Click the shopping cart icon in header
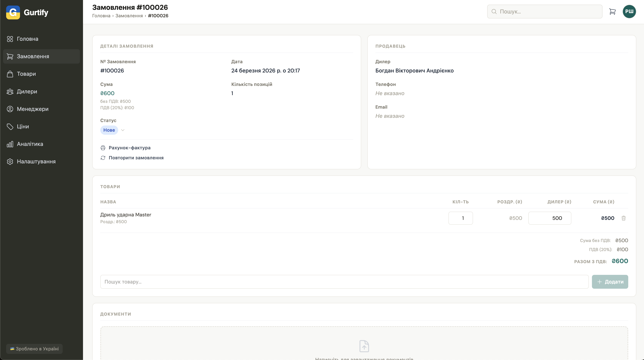 coord(612,12)
